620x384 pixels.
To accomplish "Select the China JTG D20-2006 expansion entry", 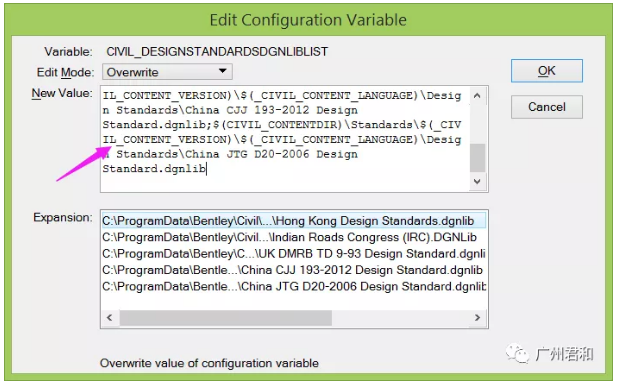I will [294, 286].
